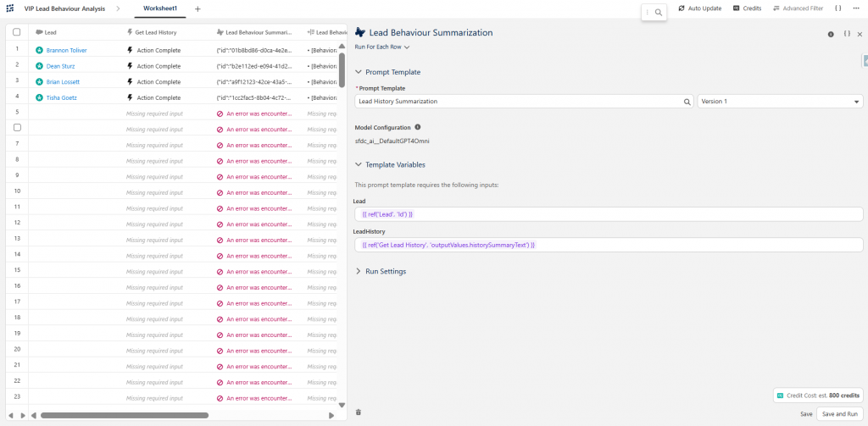Open VIP Lead Behaviour Analysis workbook breadcrumb
Viewport: 868px width, 426px height.
click(64, 8)
